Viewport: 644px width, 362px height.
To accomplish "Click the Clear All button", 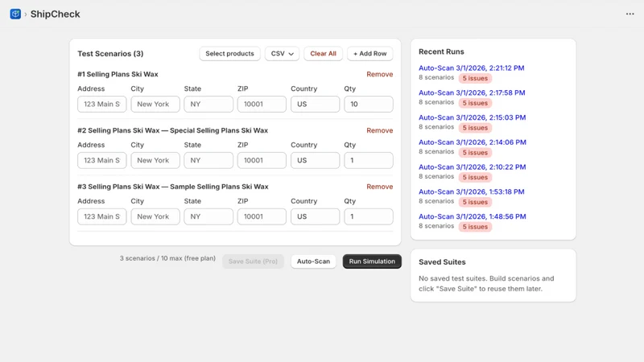I will coord(324,54).
